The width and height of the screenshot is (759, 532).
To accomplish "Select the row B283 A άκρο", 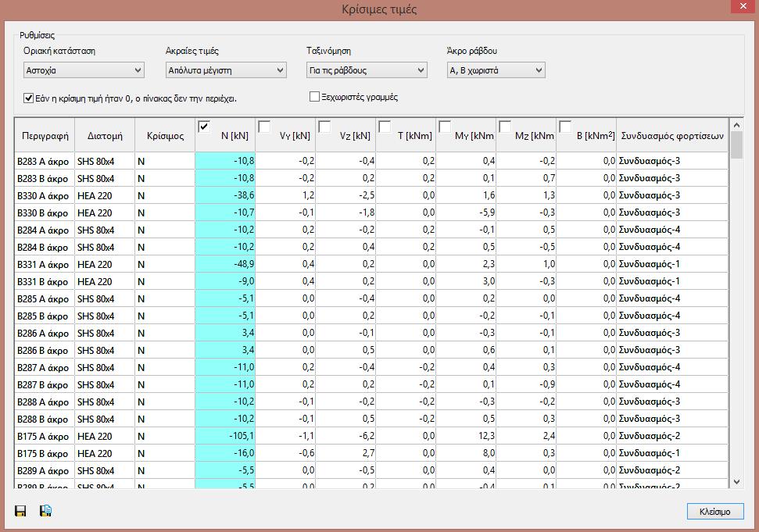I will tap(371, 161).
